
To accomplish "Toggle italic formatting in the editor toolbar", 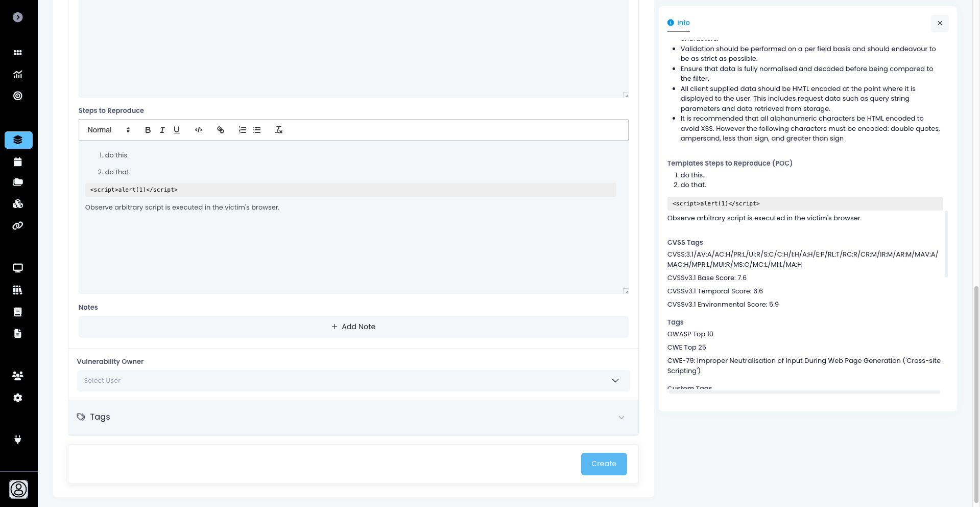I will [x=162, y=130].
